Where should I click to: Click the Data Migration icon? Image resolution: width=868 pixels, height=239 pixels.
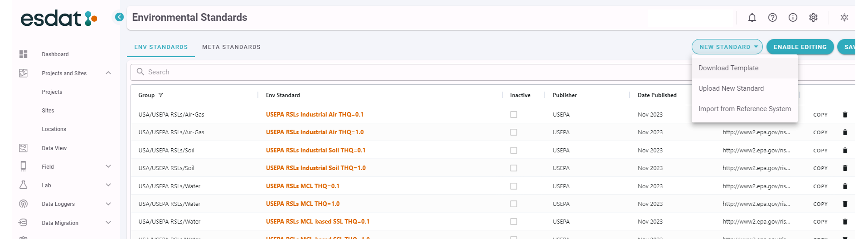[24, 223]
